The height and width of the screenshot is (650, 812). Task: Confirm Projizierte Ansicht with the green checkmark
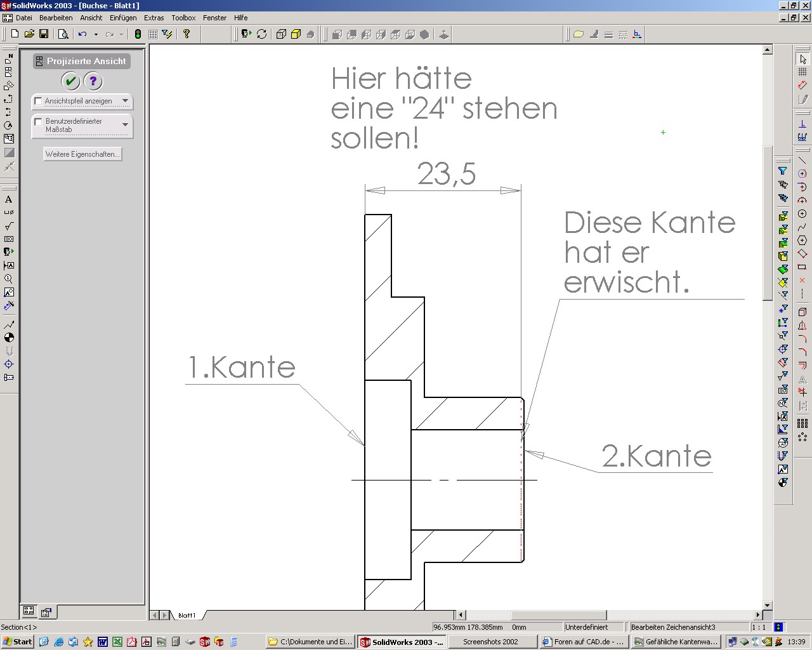(70, 81)
